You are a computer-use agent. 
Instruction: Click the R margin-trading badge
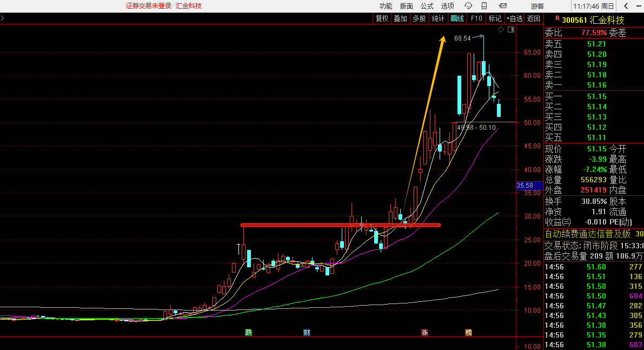coord(557,18)
